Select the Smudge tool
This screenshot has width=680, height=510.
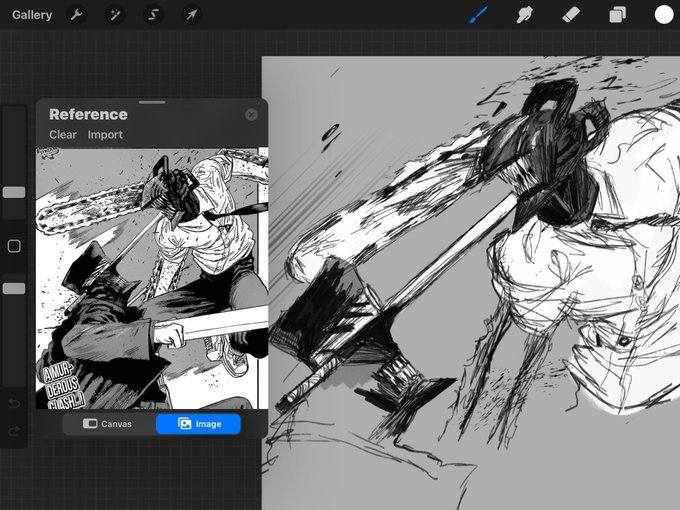525,15
